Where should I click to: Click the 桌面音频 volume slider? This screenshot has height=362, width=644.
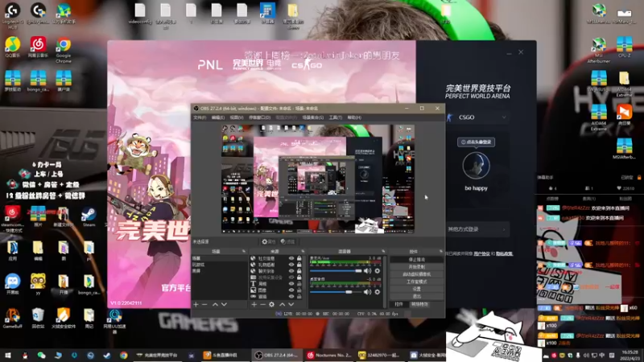(336, 292)
